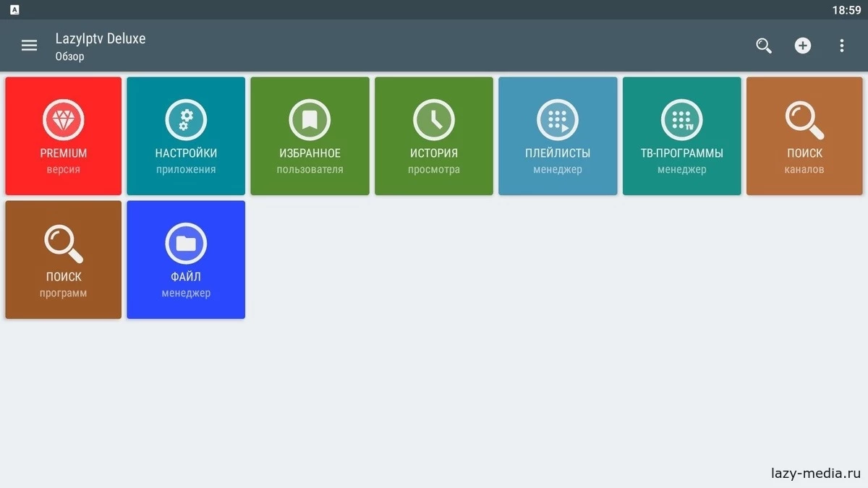868x488 pixels.
Task: Click the Обзор subtitle text
Action: pos(70,56)
